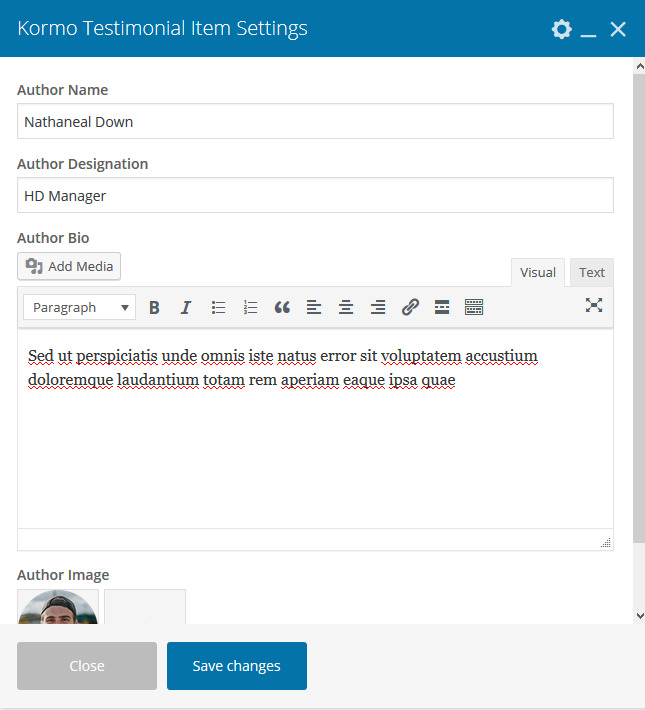This screenshot has width=645, height=710.
Task: Insert or edit a link
Action: [x=410, y=308]
